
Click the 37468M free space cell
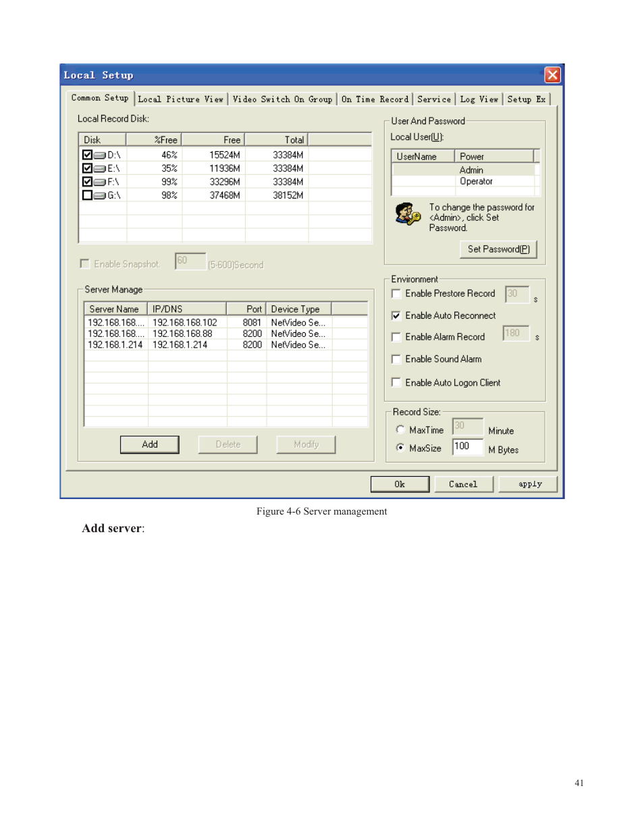pos(225,195)
